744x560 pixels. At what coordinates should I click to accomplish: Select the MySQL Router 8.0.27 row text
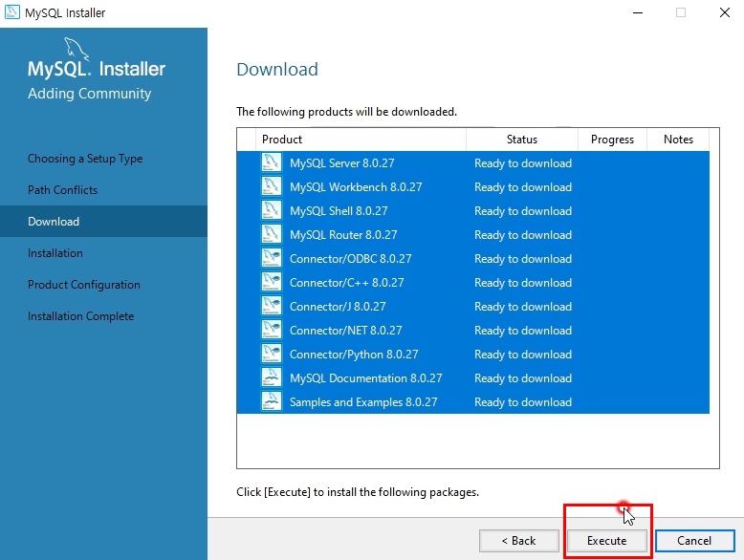[343, 235]
